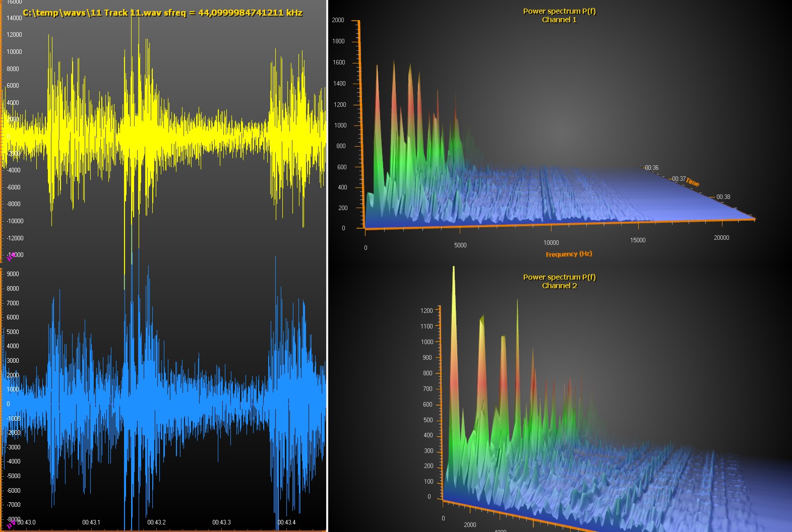Select the 00:43.1 time axis label
Screen dimensions: 792x532
[x=91, y=522]
